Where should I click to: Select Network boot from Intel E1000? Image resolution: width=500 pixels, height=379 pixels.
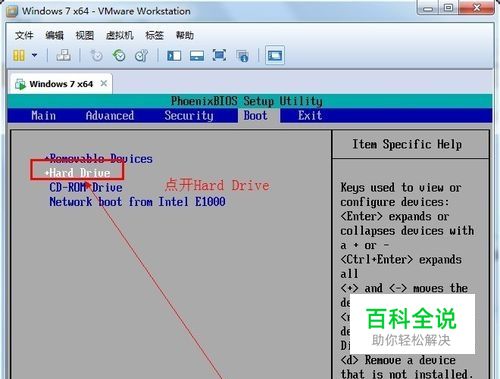click(x=137, y=202)
